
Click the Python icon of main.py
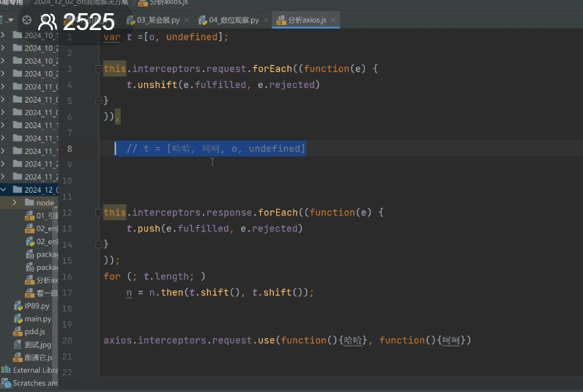[x=18, y=319]
